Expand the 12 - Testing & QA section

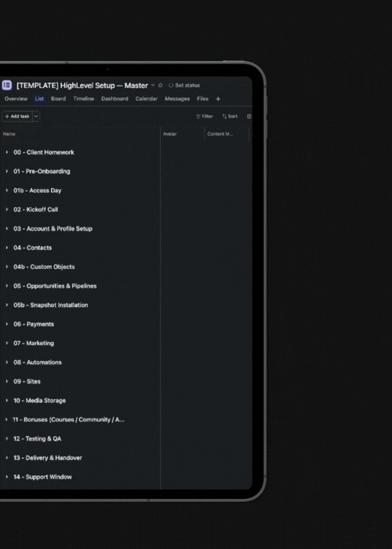tap(6, 438)
